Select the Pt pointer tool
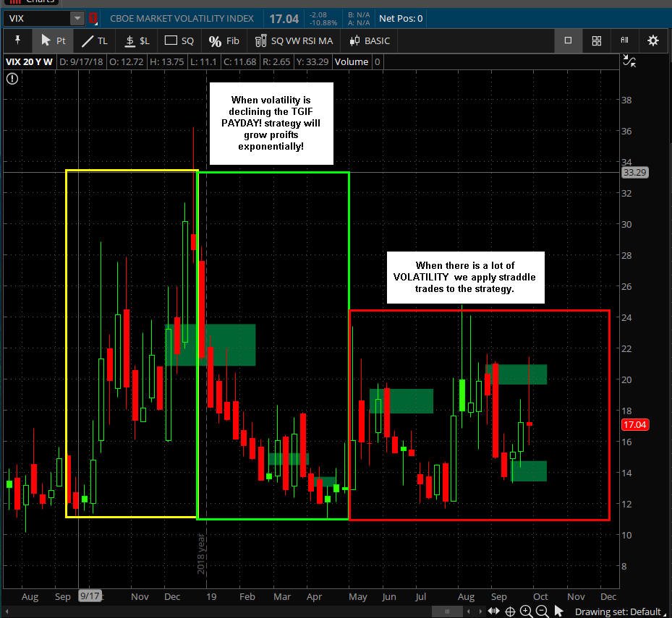Screen dimensions: 672x618 tap(53, 40)
